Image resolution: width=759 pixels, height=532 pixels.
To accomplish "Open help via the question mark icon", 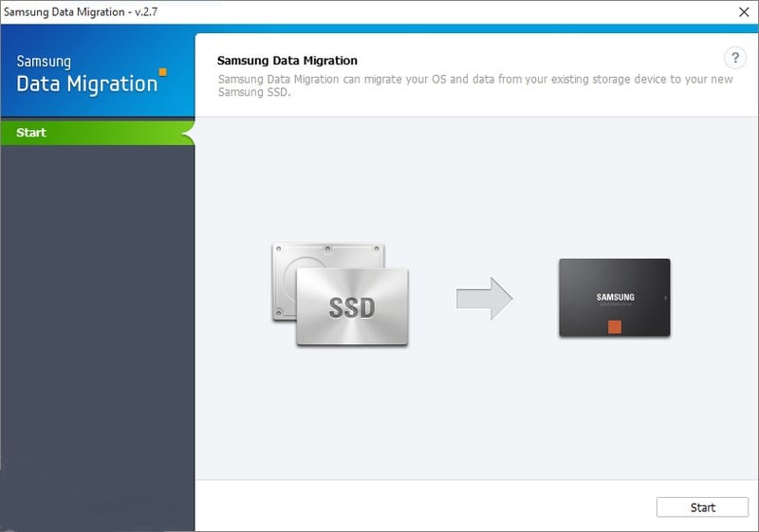I will (734, 58).
